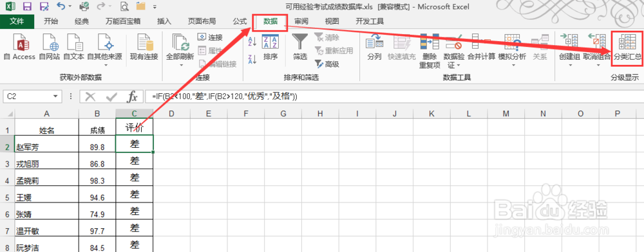Click the folder open icon in quick toolbar

(141, 6)
